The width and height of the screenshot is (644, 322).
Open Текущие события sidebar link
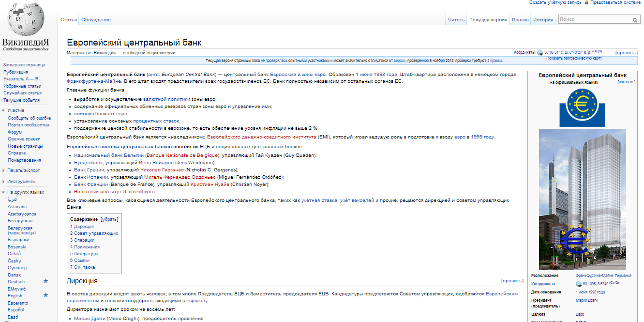pyautogui.click(x=21, y=100)
